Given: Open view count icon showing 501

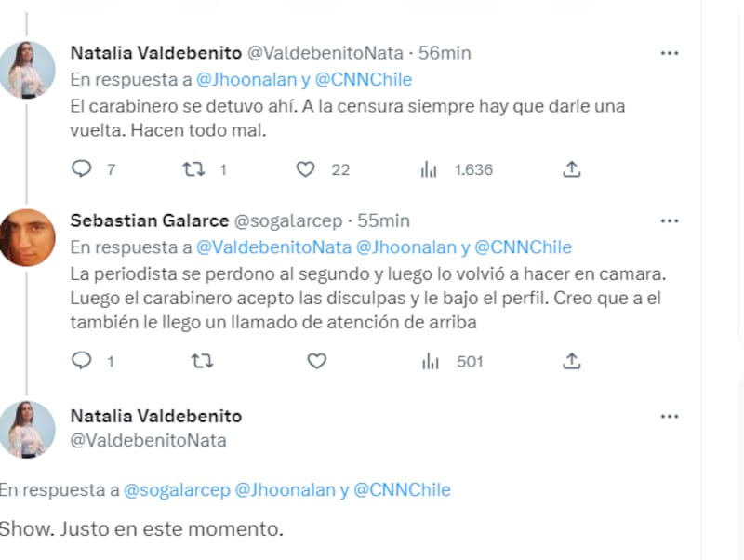Looking at the screenshot, I should pos(431,360).
